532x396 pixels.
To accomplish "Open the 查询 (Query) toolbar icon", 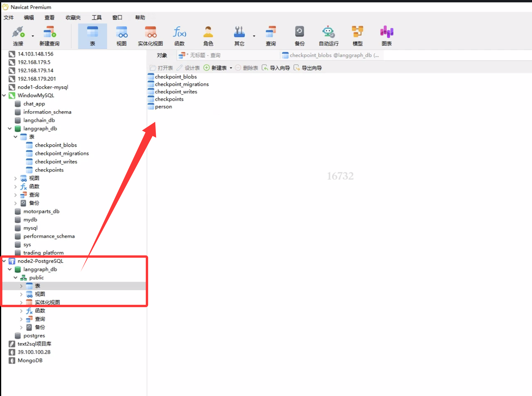I will click(271, 36).
